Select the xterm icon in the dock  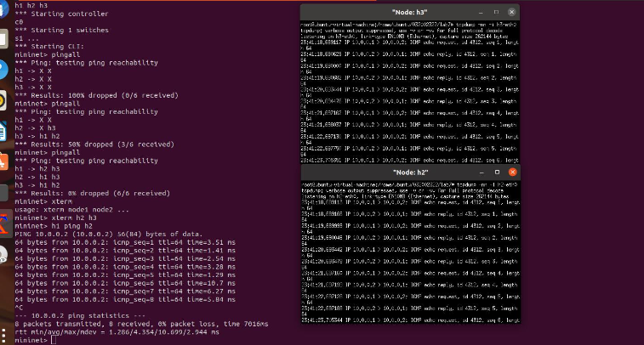pos(4,224)
